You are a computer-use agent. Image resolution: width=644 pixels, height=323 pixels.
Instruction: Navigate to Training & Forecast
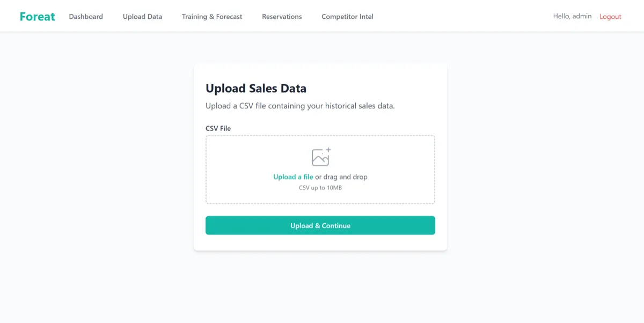tap(211, 17)
